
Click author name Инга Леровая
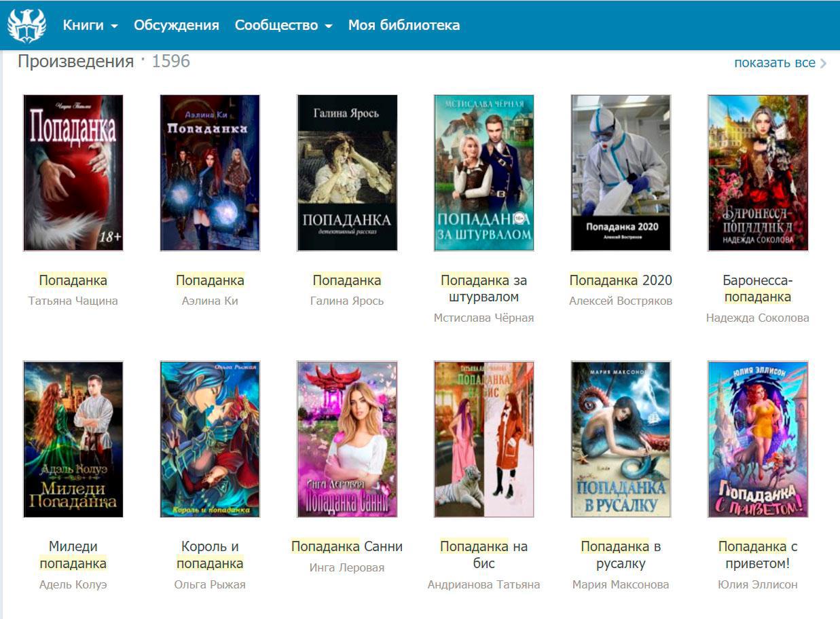(x=347, y=567)
